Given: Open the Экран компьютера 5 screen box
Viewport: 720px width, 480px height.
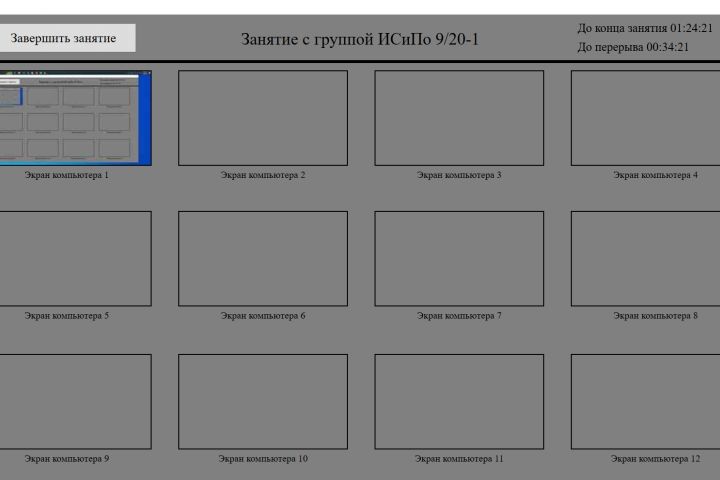Looking at the screenshot, I should click(x=75, y=259).
